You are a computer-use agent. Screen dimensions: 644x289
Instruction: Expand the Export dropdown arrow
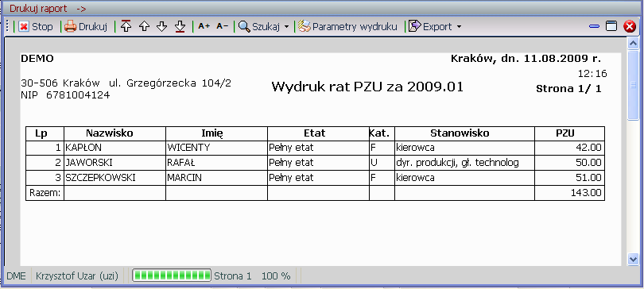coord(459,27)
